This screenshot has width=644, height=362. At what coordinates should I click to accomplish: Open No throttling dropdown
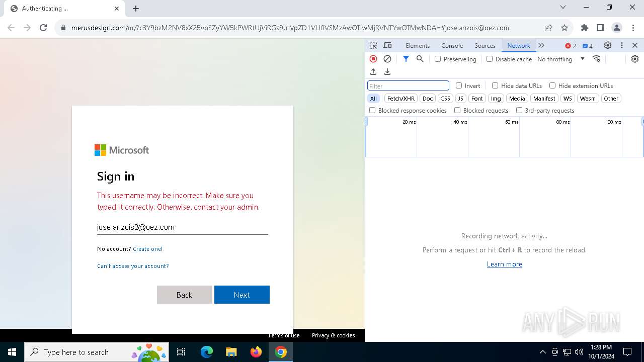(561, 59)
